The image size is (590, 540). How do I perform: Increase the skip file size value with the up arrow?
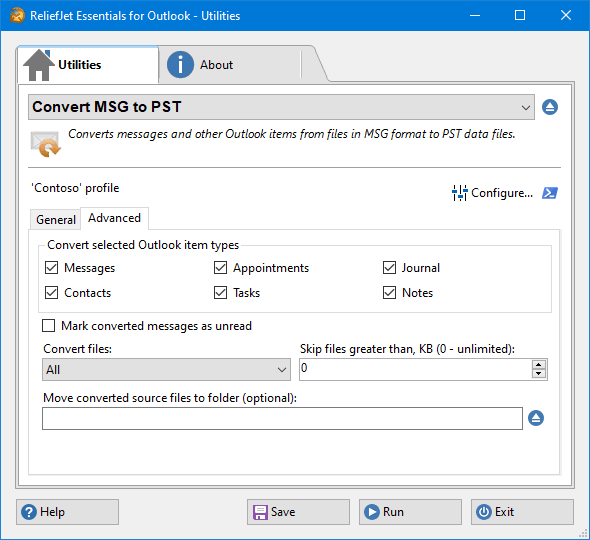pyautogui.click(x=539, y=364)
